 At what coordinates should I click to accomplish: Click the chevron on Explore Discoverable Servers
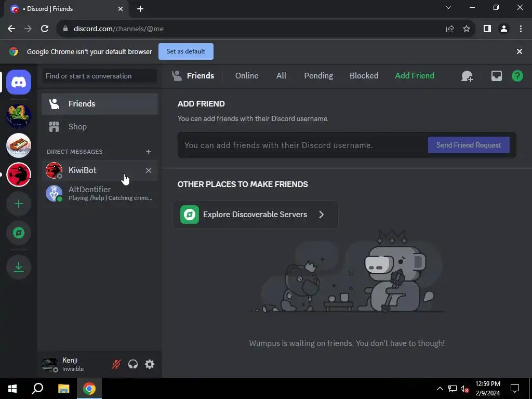[321, 215]
